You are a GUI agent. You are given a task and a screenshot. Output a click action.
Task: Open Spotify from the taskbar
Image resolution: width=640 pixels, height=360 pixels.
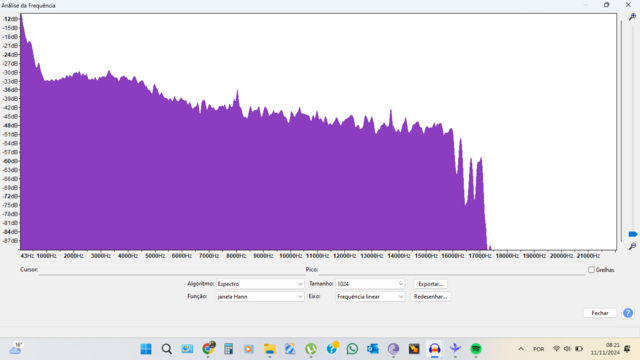click(476, 349)
